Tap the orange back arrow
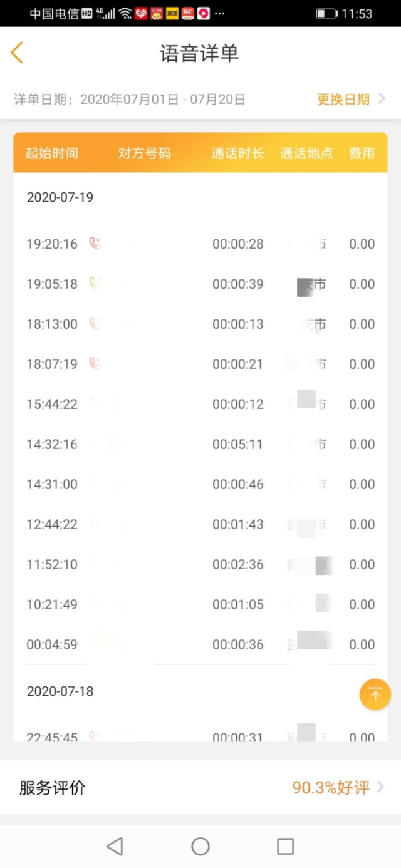This screenshot has width=401, height=868. click(x=17, y=53)
